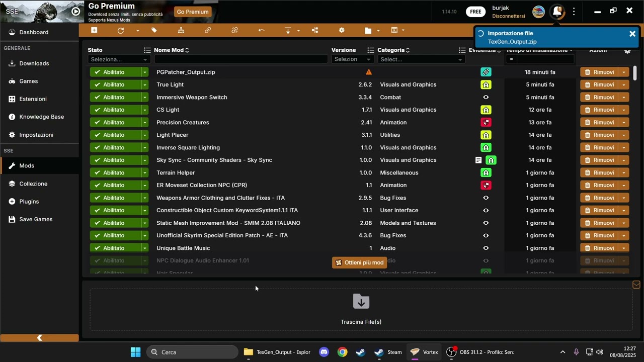Sort by the Nome Mod column header

[x=172, y=50]
